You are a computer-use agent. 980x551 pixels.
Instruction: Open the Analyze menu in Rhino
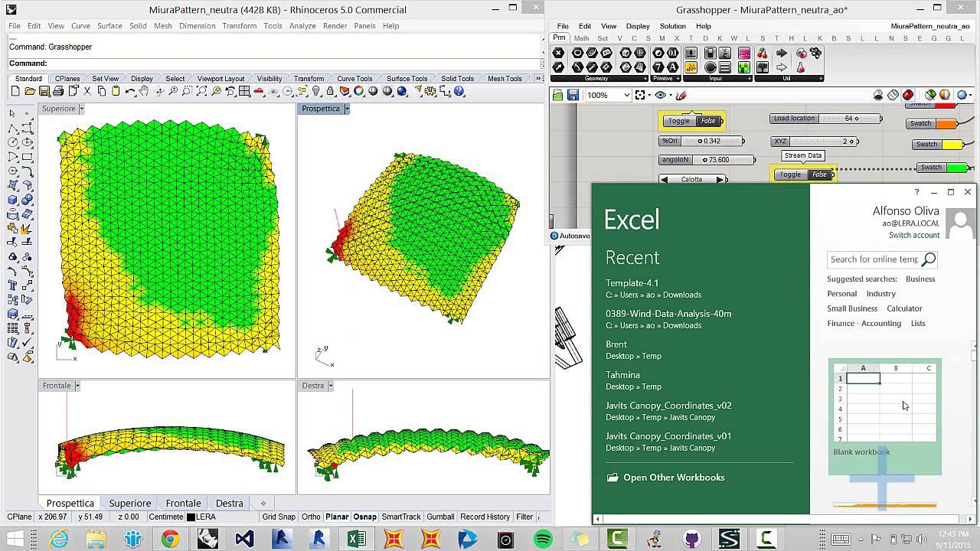coord(302,26)
